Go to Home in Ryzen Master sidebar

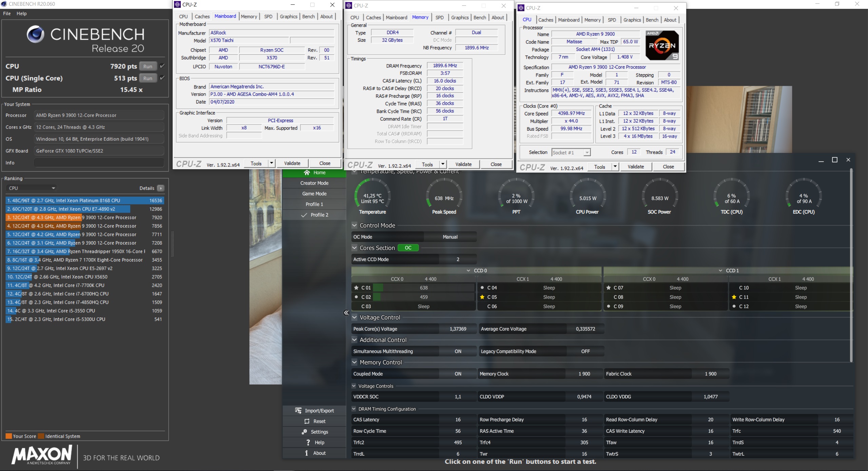314,173
